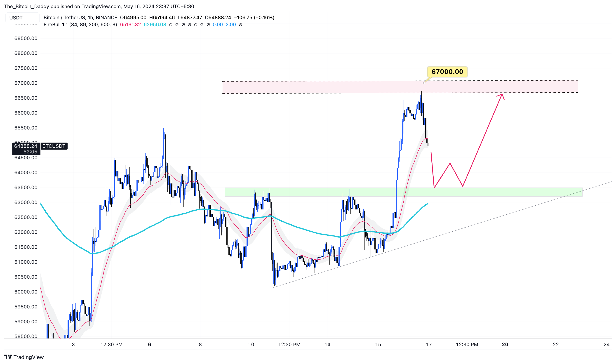Click the date label 17 on time axis
Viewport: 616px width, 364px height.
click(429, 344)
